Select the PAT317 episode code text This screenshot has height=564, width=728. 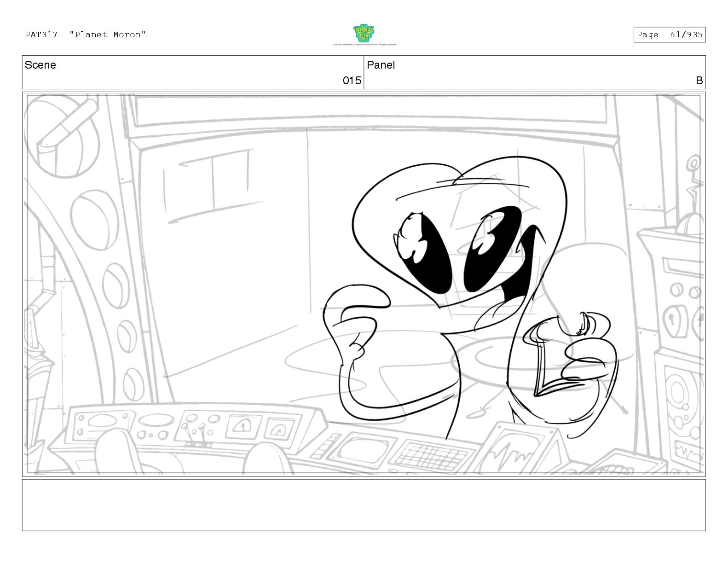point(41,35)
